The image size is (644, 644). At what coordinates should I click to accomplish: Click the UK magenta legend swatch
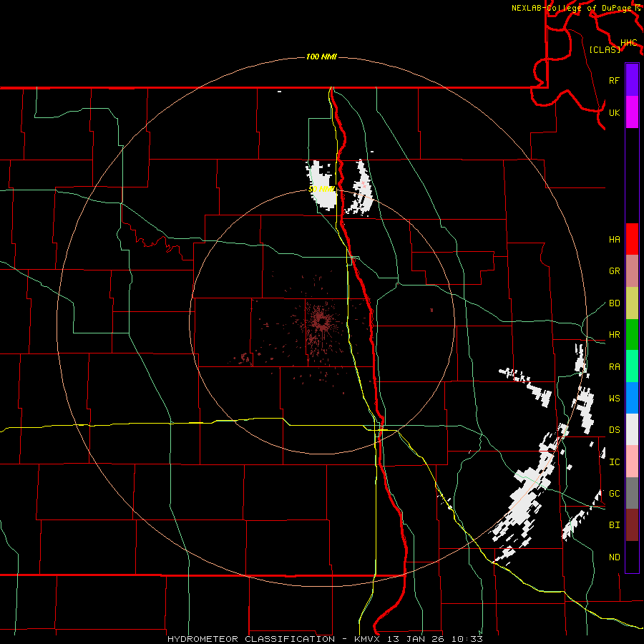(x=632, y=112)
